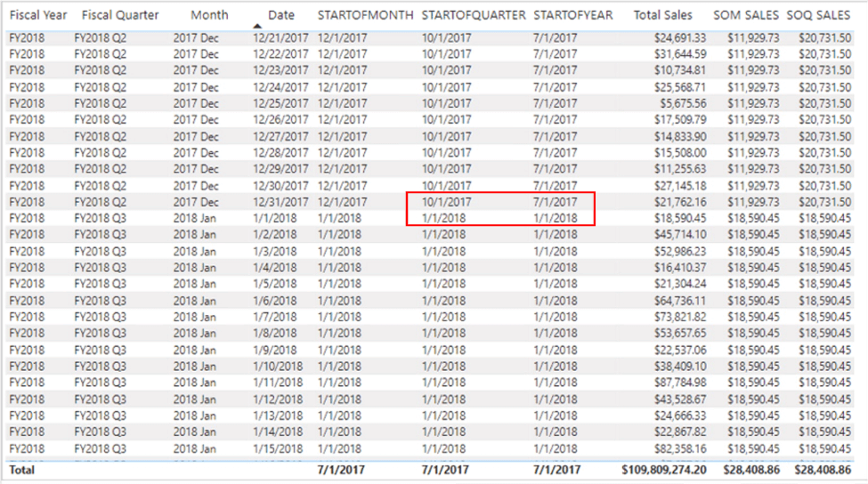
Task: Click the STARTOFYEAR column header
Action: [x=573, y=15]
